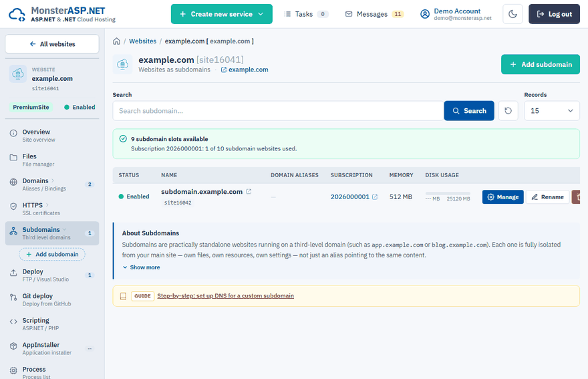Open subscription 2026000001 link
The width and height of the screenshot is (588, 379).
click(354, 197)
